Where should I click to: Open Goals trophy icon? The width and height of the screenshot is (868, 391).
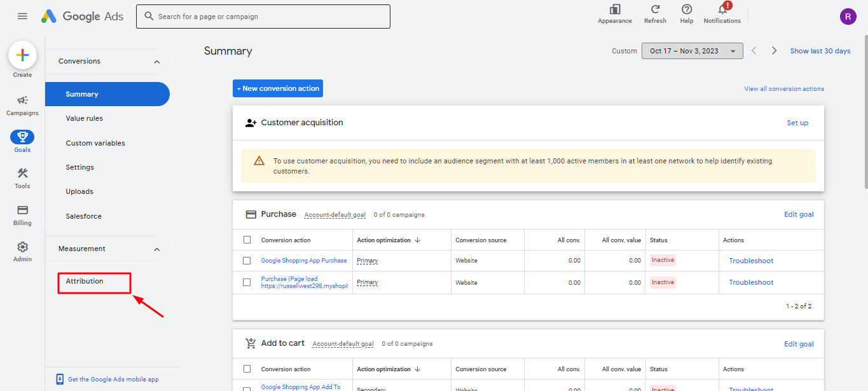click(22, 137)
